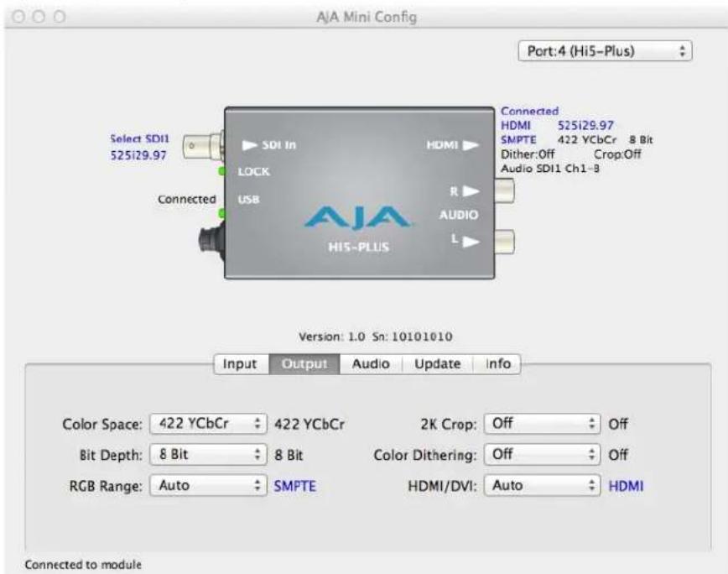728x574 pixels.
Task: Click the Audio R output arrow
Action: point(471,191)
